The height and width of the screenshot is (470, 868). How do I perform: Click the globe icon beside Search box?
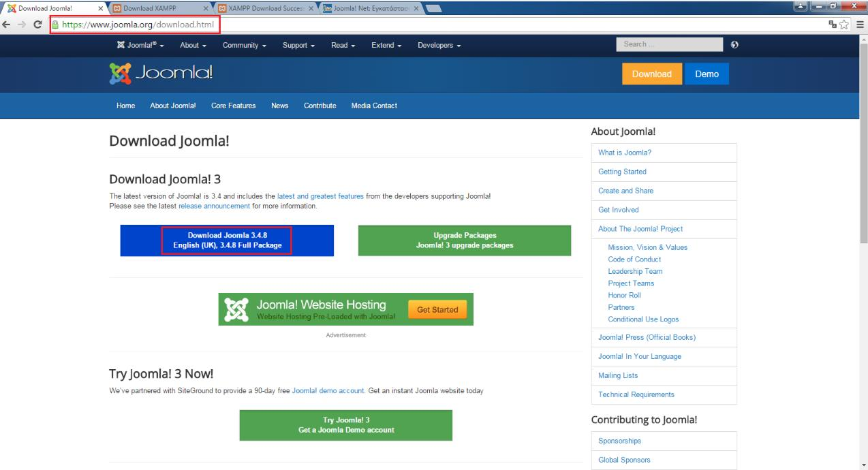click(734, 44)
